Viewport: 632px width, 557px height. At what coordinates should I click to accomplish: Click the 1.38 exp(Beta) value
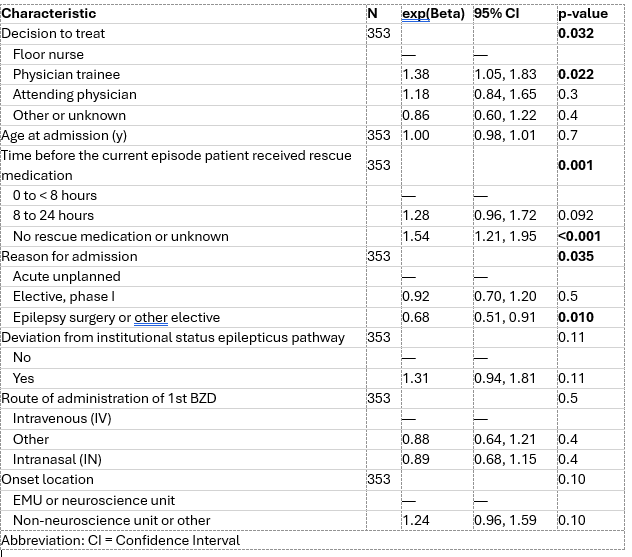[x=414, y=74]
